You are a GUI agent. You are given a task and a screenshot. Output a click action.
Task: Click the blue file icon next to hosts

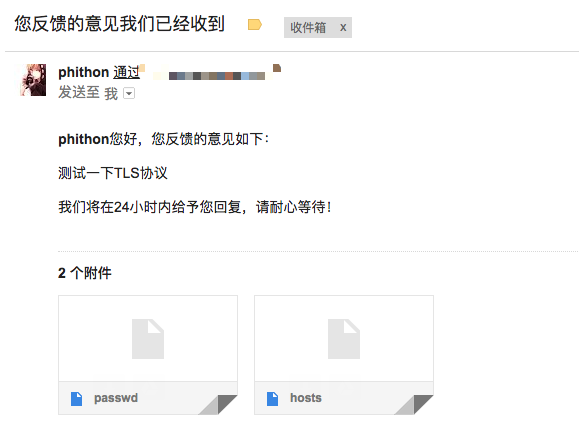273,399
